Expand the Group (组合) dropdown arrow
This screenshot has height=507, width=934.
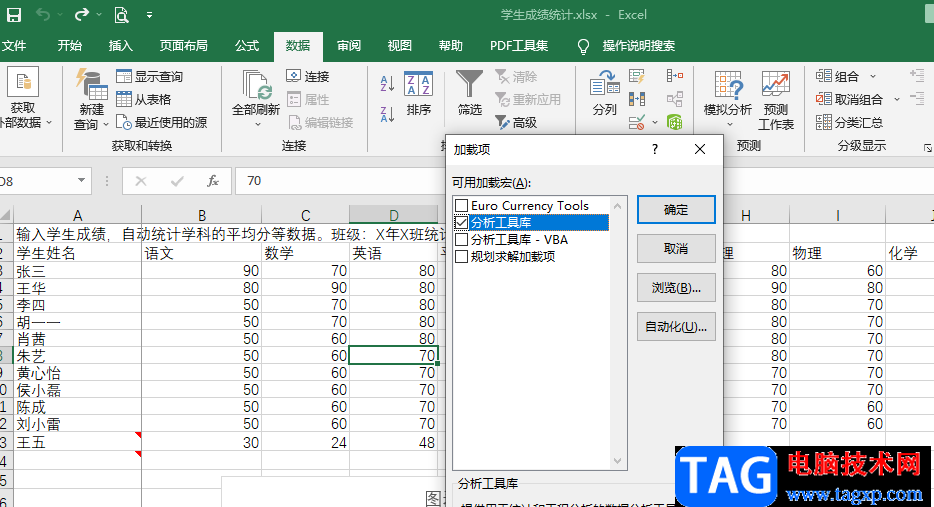coord(872,76)
